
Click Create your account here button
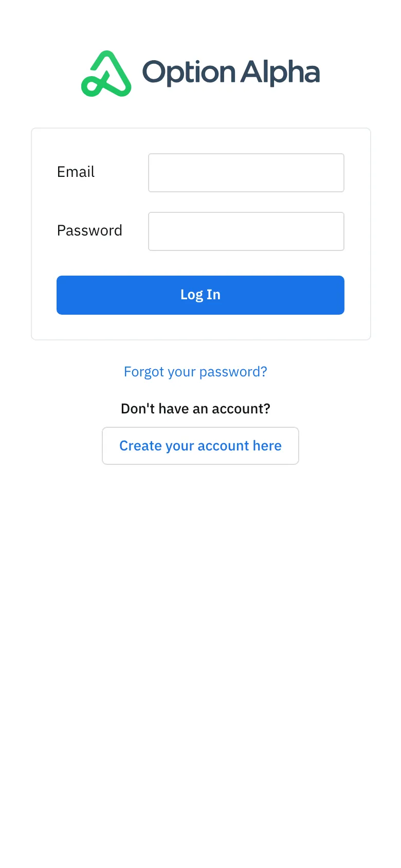pyautogui.click(x=200, y=446)
